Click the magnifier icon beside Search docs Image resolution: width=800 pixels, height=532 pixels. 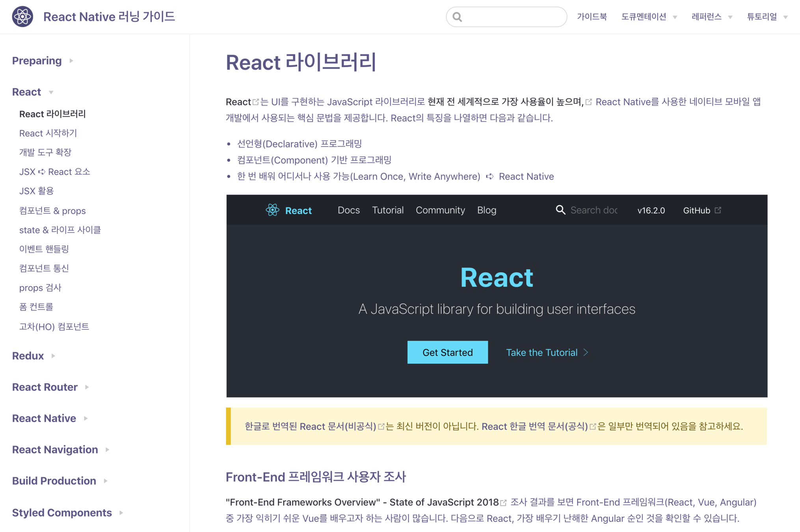[x=560, y=210]
